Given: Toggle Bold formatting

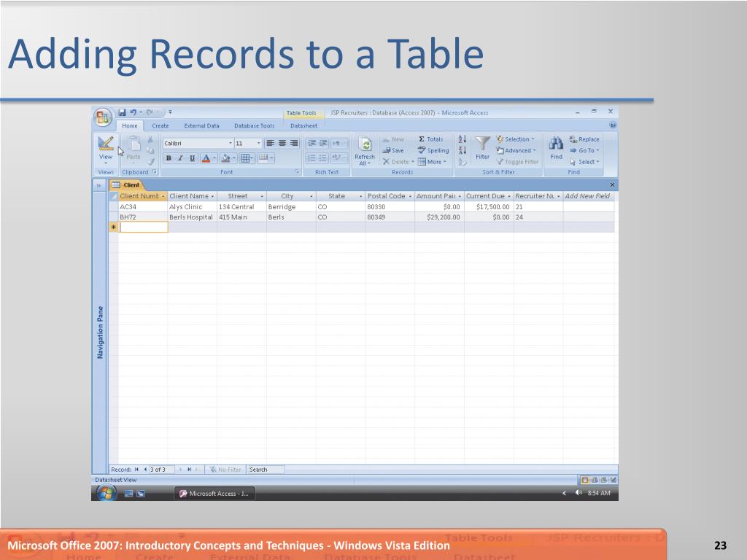Looking at the screenshot, I should 169,158.
